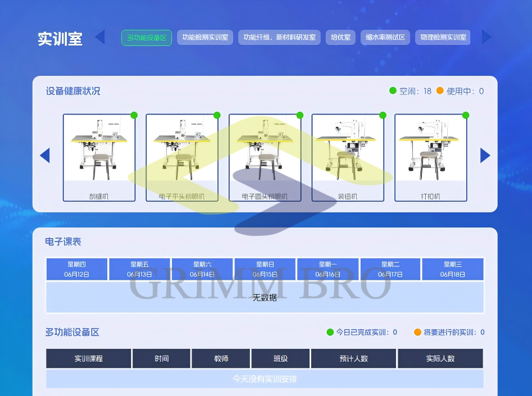Choose 星期一 06月16日 schedule column
The image size is (532, 396).
[328, 269]
